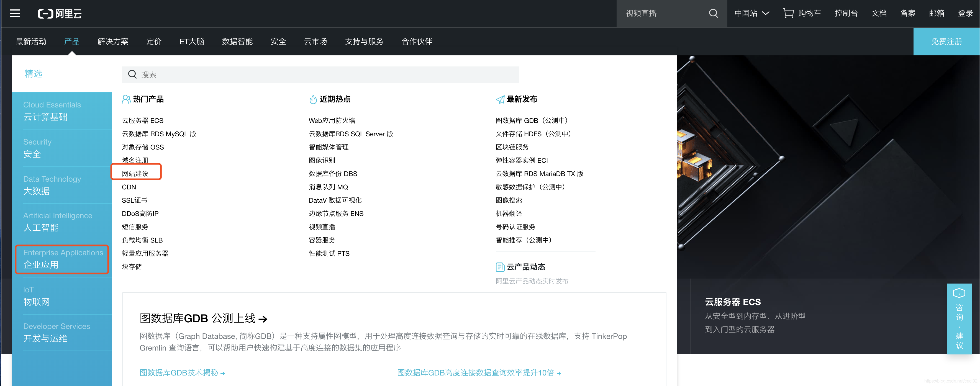The height and width of the screenshot is (386, 980).
Task: Open 对象存储 OSS link
Action: pos(143,147)
